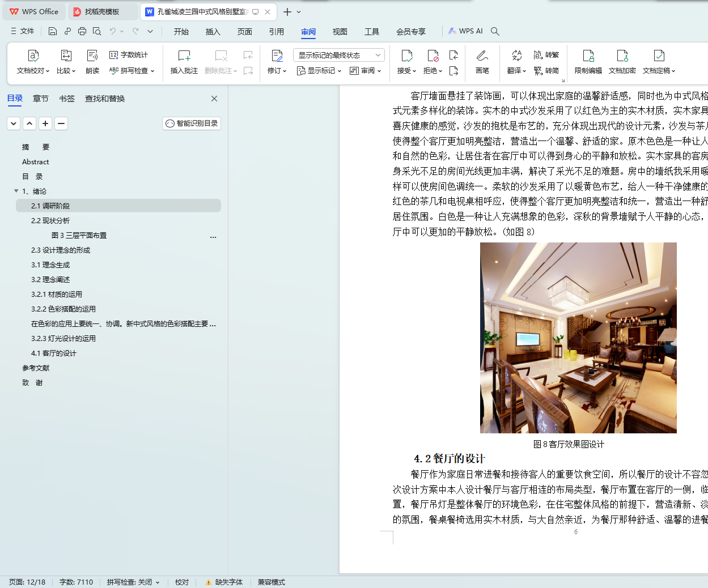The width and height of the screenshot is (708, 588).
Task: Open 字数统计 word count
Action: click(129, 55)
